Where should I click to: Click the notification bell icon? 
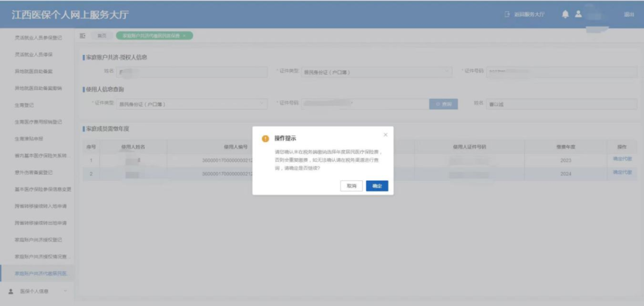pos(565,14)
